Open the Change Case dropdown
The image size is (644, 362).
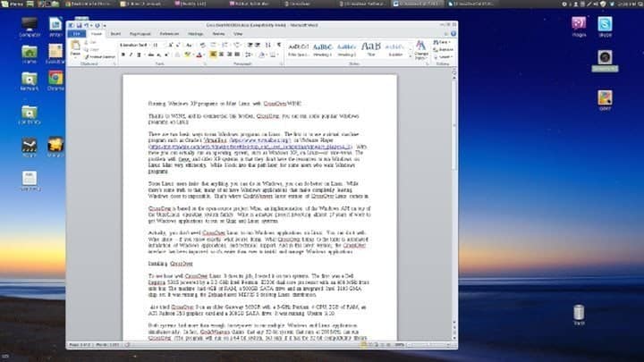(x=190, y=46)
